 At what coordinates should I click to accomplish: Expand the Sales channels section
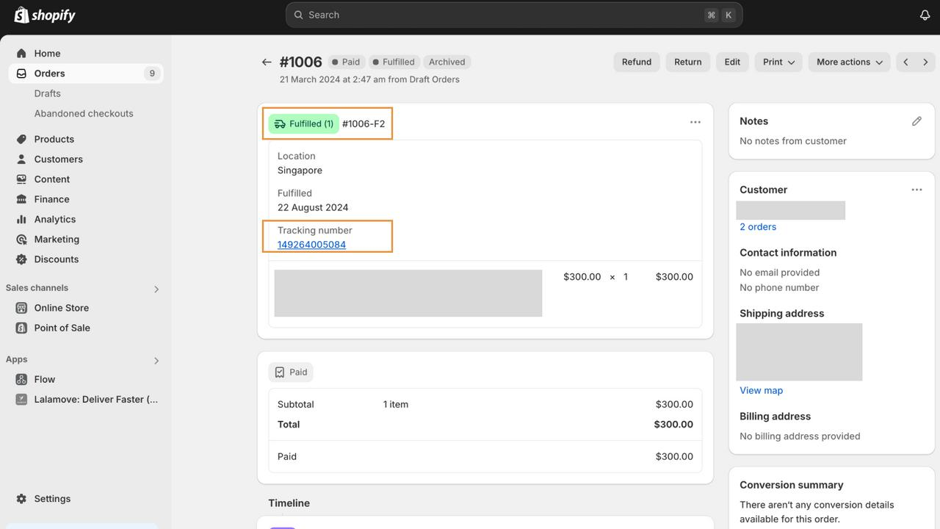tap(156, 289)
